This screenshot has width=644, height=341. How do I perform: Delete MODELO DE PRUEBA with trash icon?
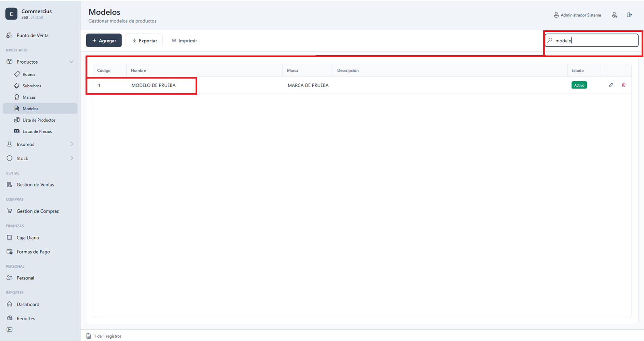[623, 85]
